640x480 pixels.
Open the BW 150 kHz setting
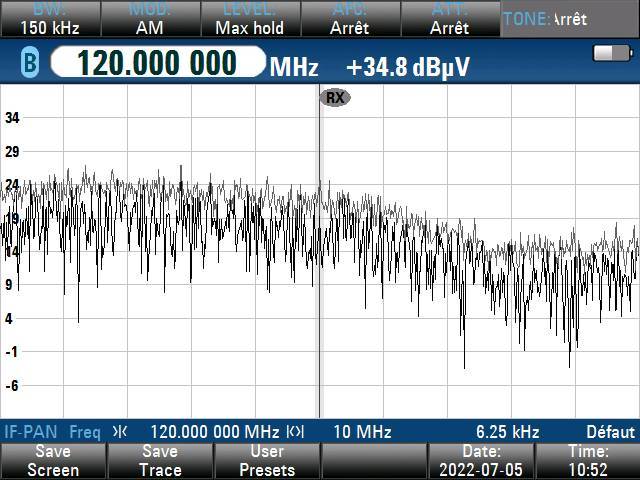pos(49,19)
